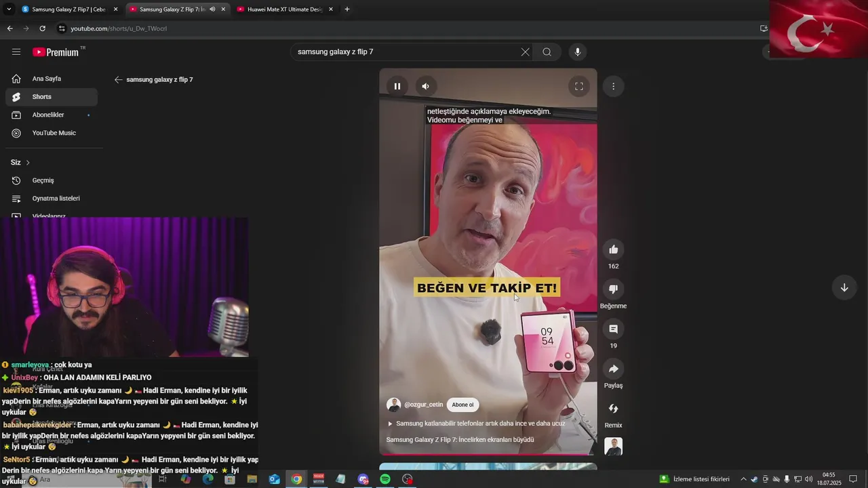Subscribe using the Abone ol button
Viewport: 868px width, 488px height.
pyautogui.click(x=462, y=405)
